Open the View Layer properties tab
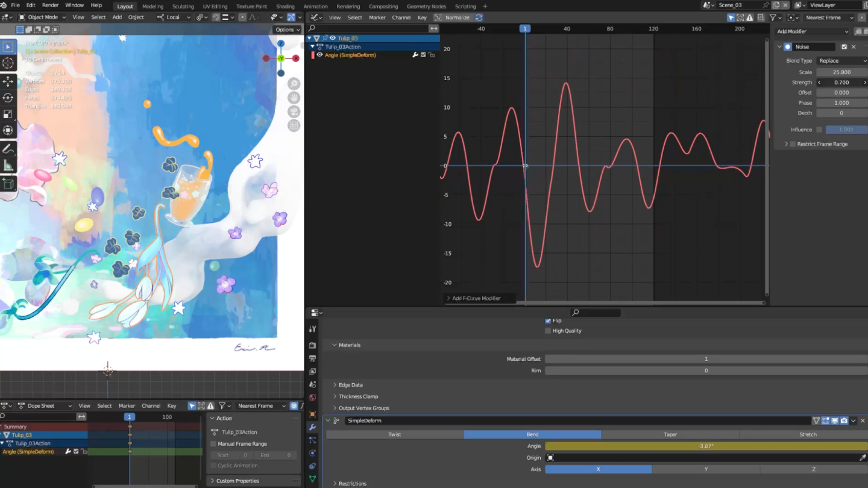 click(x=312, y=371)
